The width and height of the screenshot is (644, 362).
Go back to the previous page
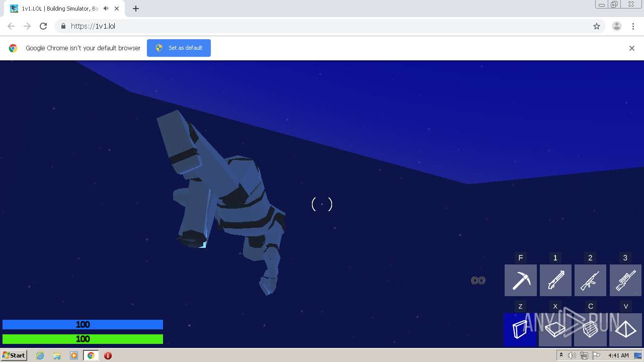coord(11,26)
